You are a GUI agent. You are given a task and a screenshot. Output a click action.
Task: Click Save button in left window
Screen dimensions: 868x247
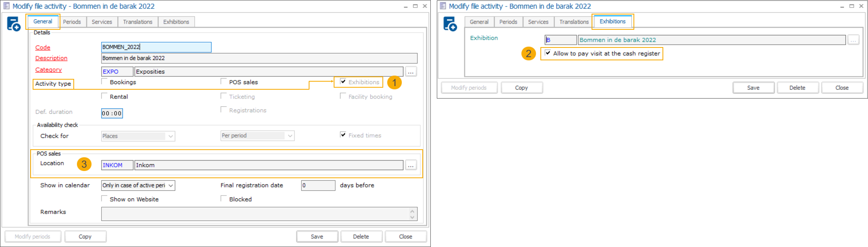[x=317, y=237]
